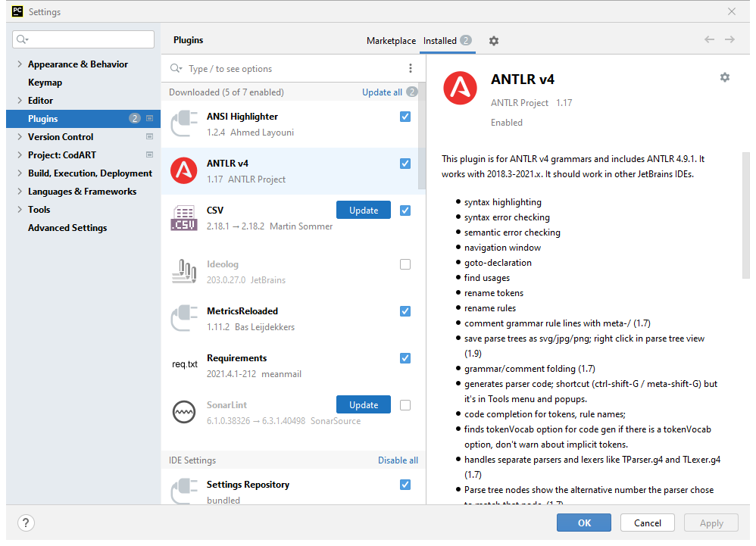Click the Cancel button

[x=648, y=523]
